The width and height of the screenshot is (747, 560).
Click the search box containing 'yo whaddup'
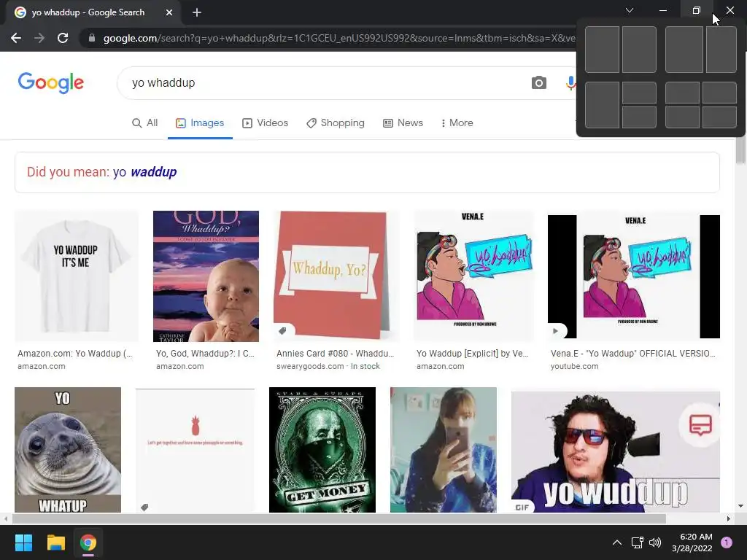pos(324,83)
